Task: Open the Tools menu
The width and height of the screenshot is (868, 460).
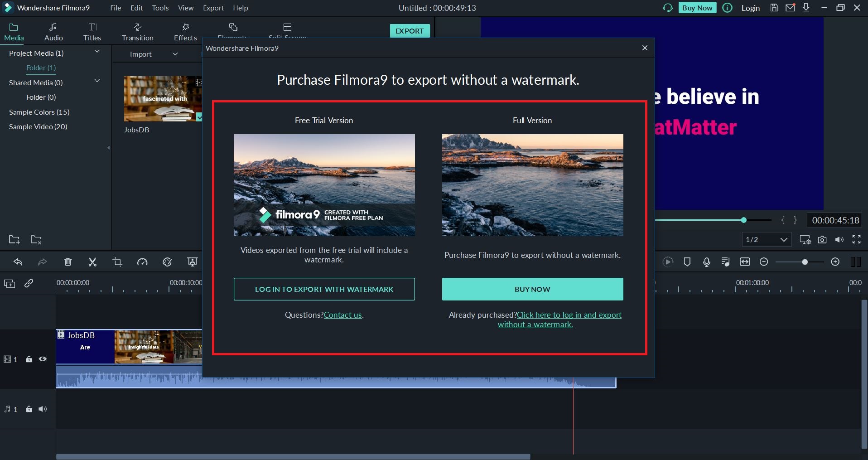Action: [x=160, y=8]
